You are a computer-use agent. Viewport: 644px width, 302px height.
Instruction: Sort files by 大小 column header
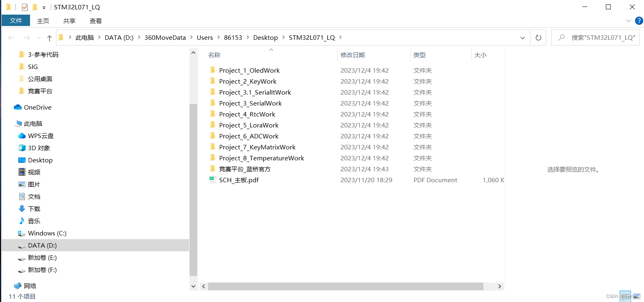pyautogui.click(x=480, y=55)
